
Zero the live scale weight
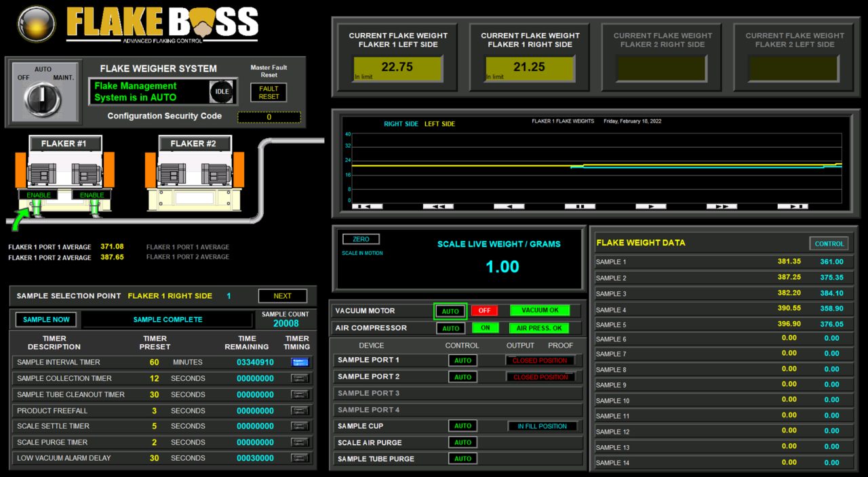360,239
